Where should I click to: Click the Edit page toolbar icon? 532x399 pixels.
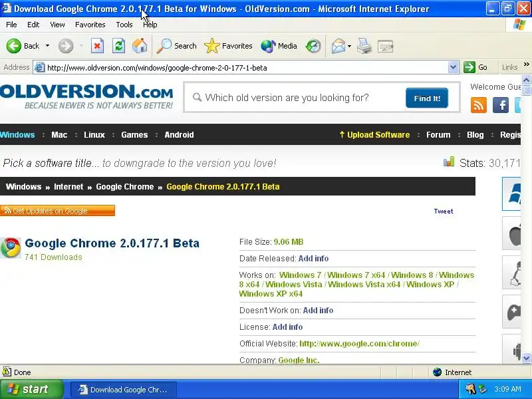[x=385, y=46]
